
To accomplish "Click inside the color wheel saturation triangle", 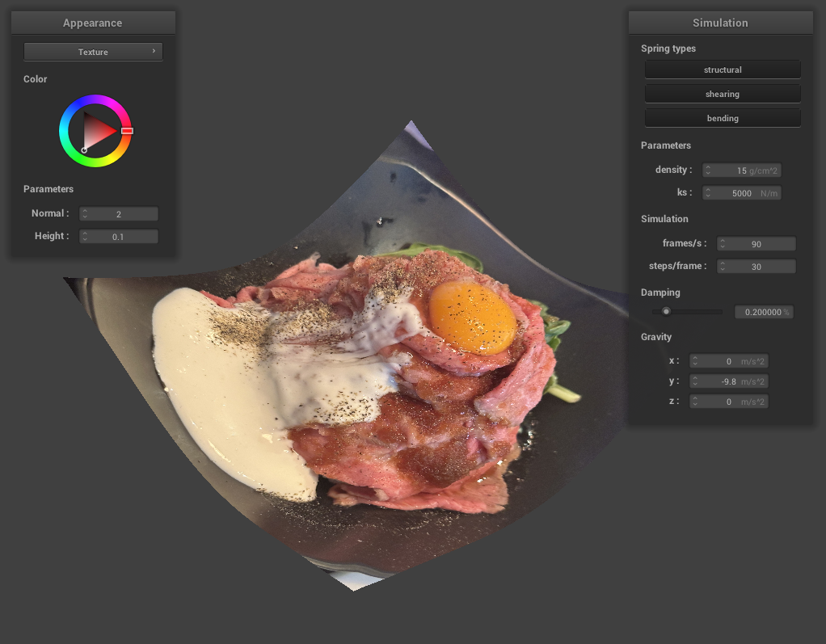I will click(96, 131).
